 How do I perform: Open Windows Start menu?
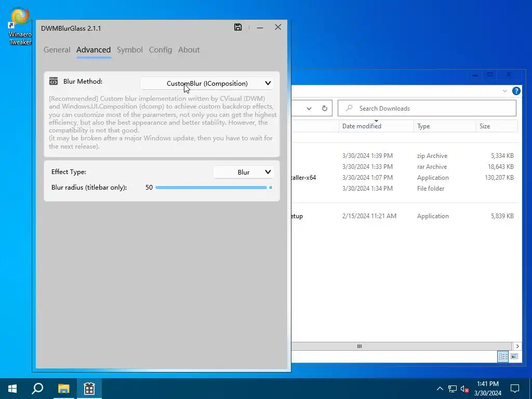pyautogui.click(x=12, y=389)
